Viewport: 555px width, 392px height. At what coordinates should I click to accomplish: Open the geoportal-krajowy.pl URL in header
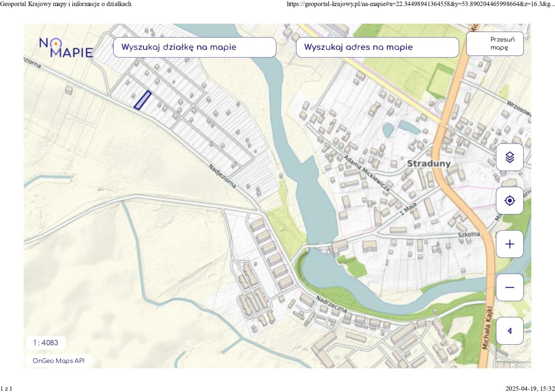(421, 4)
